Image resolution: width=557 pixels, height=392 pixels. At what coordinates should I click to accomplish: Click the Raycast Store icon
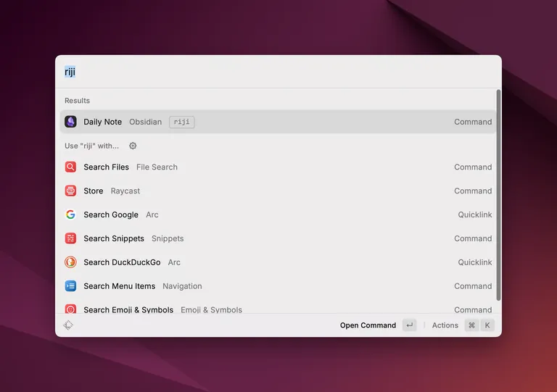[70, 191]
